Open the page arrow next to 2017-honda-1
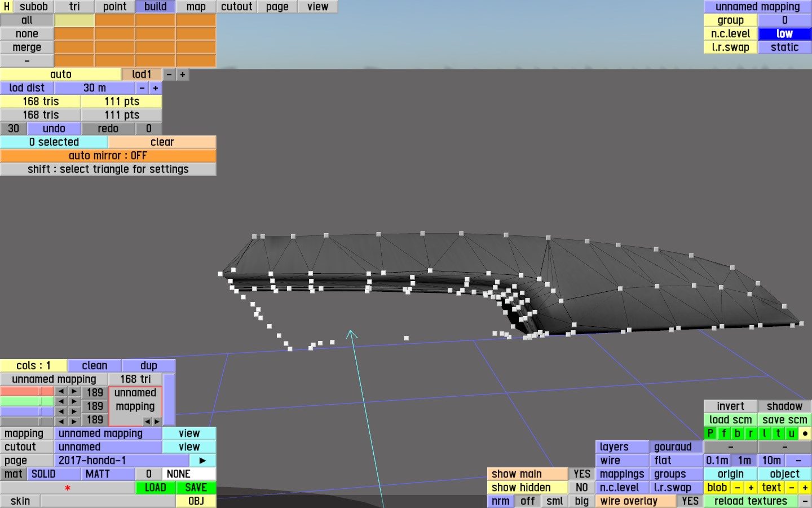 pos(203,461)
